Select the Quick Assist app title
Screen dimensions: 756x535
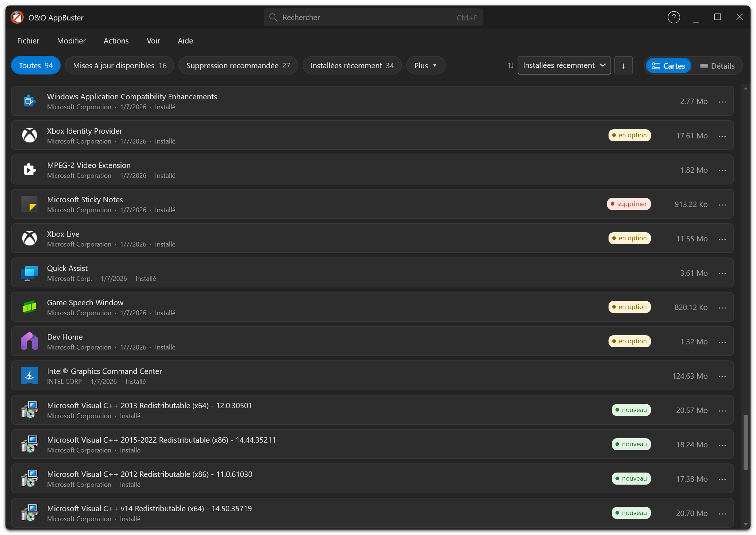pyautogui.click(x=67, y=268)
